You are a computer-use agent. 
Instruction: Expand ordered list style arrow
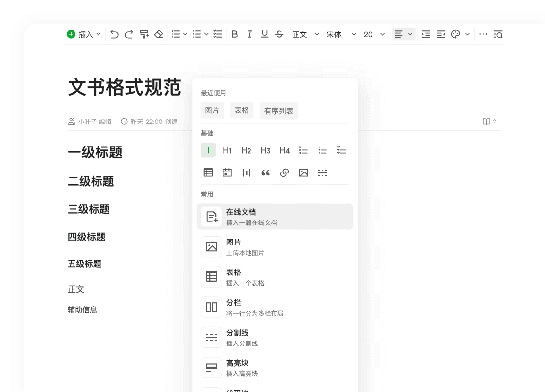tap(185, 34)
